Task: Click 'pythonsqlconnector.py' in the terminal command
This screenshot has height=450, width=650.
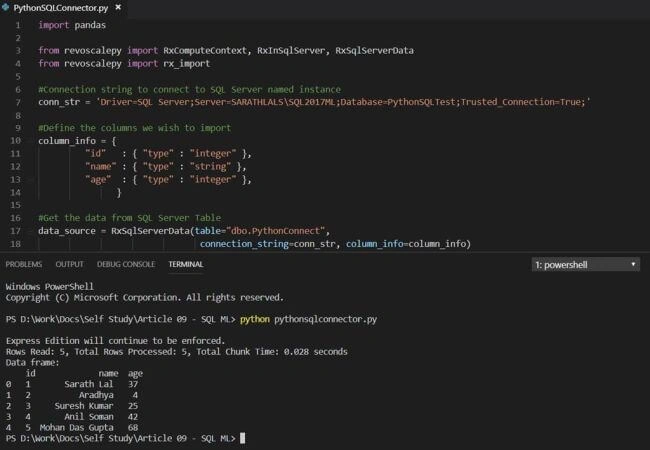Action: 325,319
